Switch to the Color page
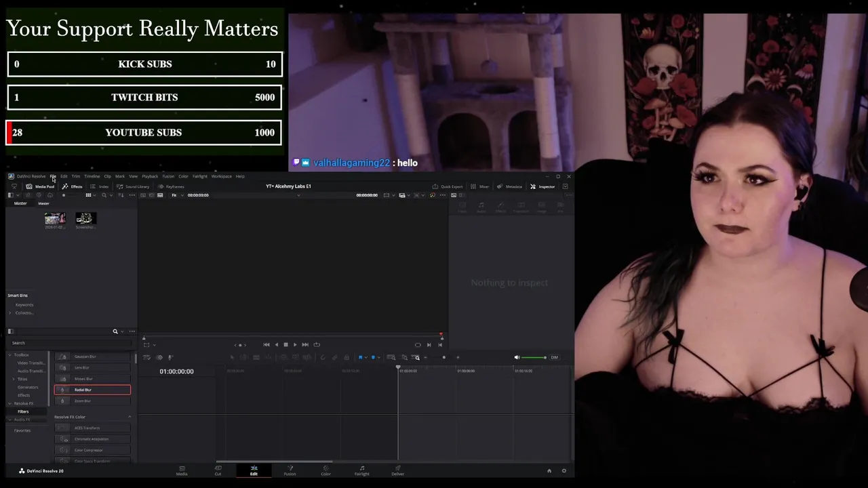 click(325, 470)
